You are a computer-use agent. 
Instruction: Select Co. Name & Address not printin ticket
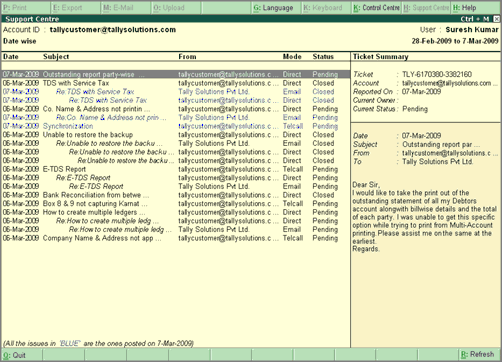(176, 109)
